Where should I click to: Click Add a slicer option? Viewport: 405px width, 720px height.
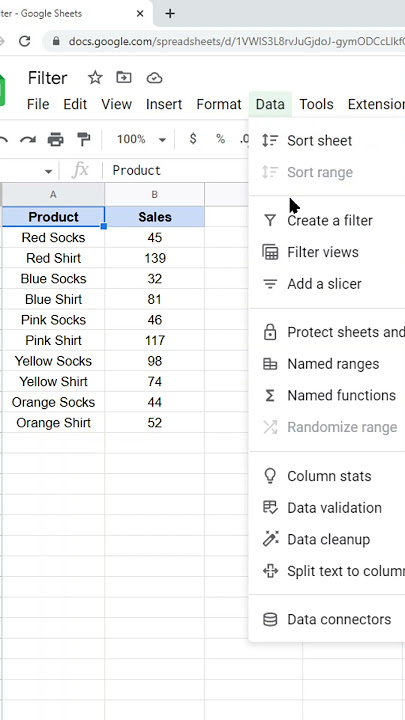tap(326, 284)
